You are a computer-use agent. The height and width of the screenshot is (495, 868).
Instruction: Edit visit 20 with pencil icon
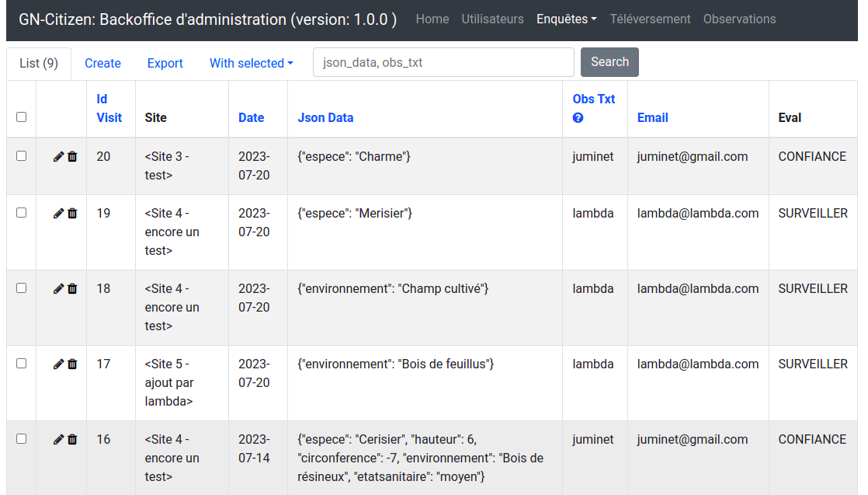[x=58, y=157]
